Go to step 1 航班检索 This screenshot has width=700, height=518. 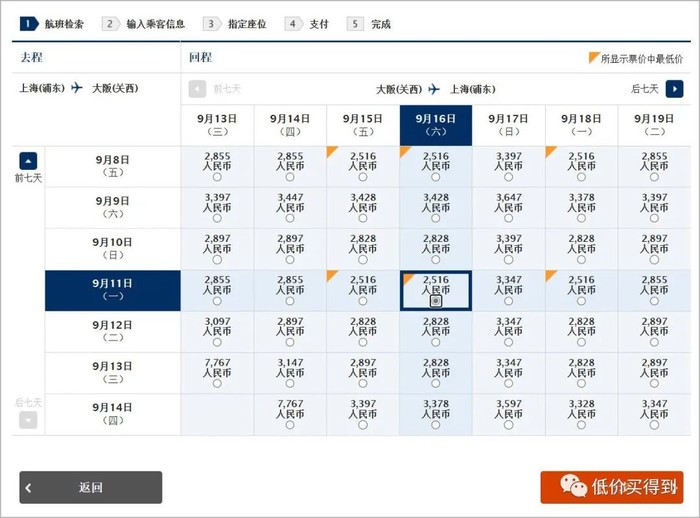coord(53,23)
